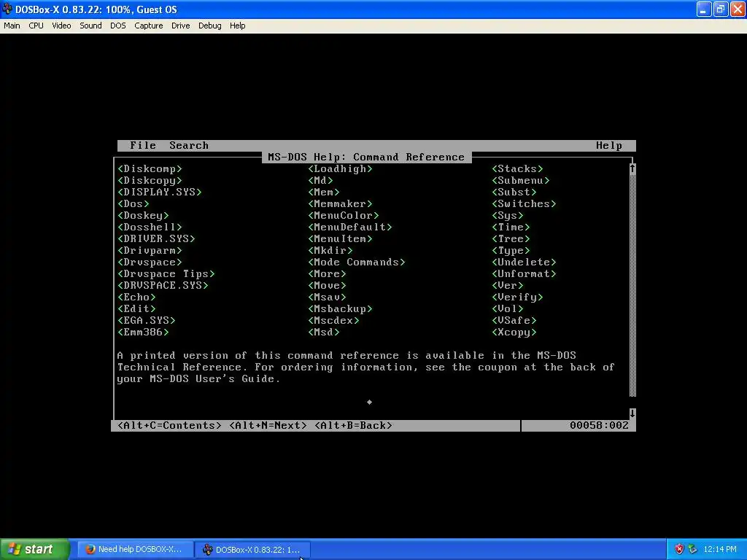Open the <Stacks> help topic

tap(517, 168)
